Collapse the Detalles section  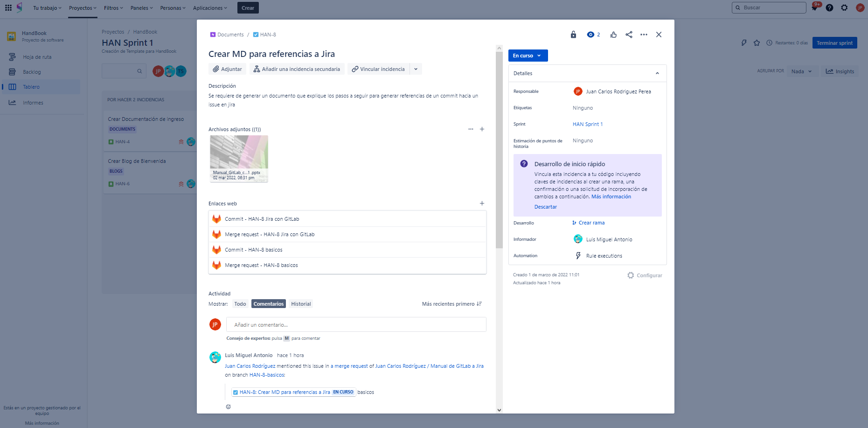[x=657, y=73]
